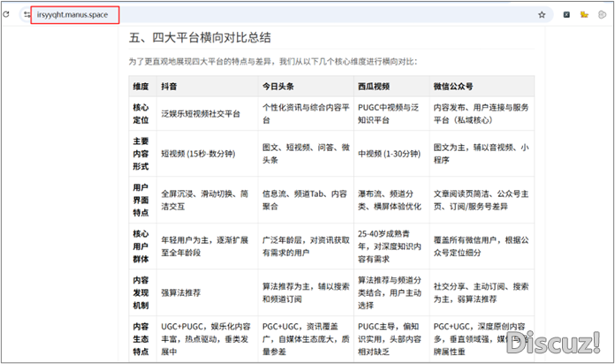Focus the irsyyqht.manus.space address bar
The width and height of the screenshot is (615, 364).
[80, 15]
